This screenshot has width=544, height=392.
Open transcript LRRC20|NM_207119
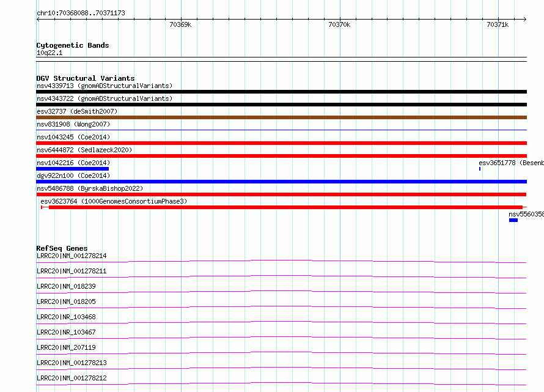pos(66,347)
